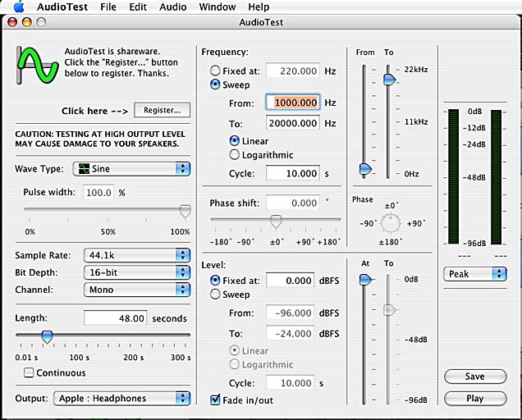Open the Bit Depth dropdown
Viewport: 522px width, 420px height.
137,272
